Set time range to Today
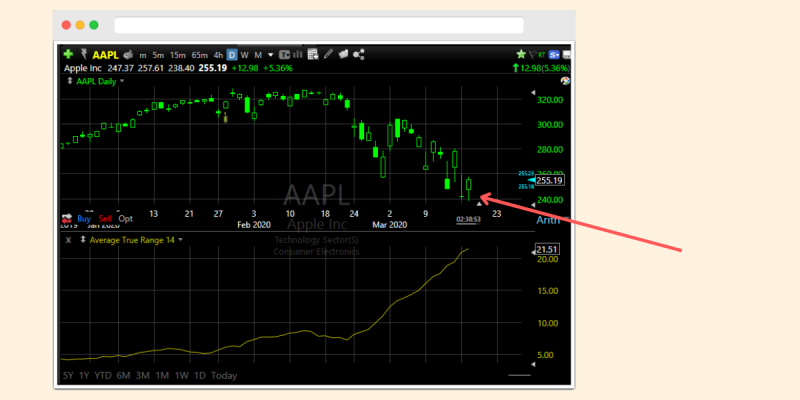The height and width of the screenshot is (400, 800). coord(224,376)
